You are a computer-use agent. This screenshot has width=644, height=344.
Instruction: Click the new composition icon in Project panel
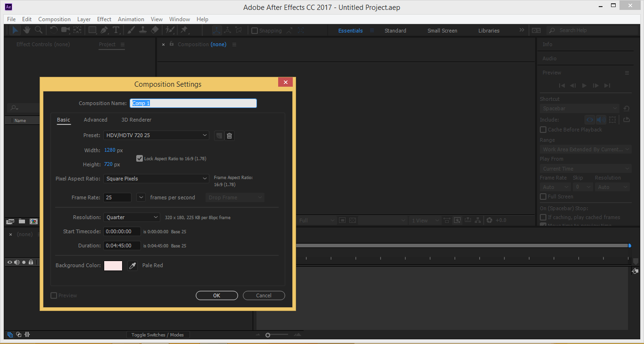coord(33,221)
